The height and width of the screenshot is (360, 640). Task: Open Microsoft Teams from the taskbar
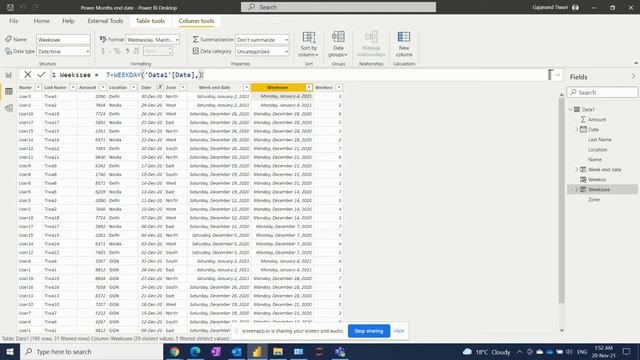point(340,351)
